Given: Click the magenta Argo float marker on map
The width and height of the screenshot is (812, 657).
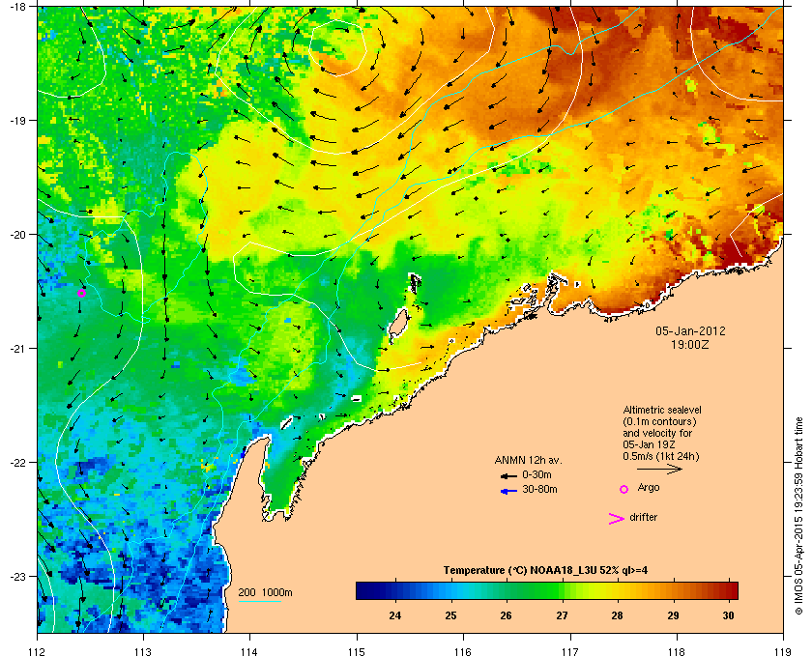Looking at the screenshot, I should click(x=81, y=294).
